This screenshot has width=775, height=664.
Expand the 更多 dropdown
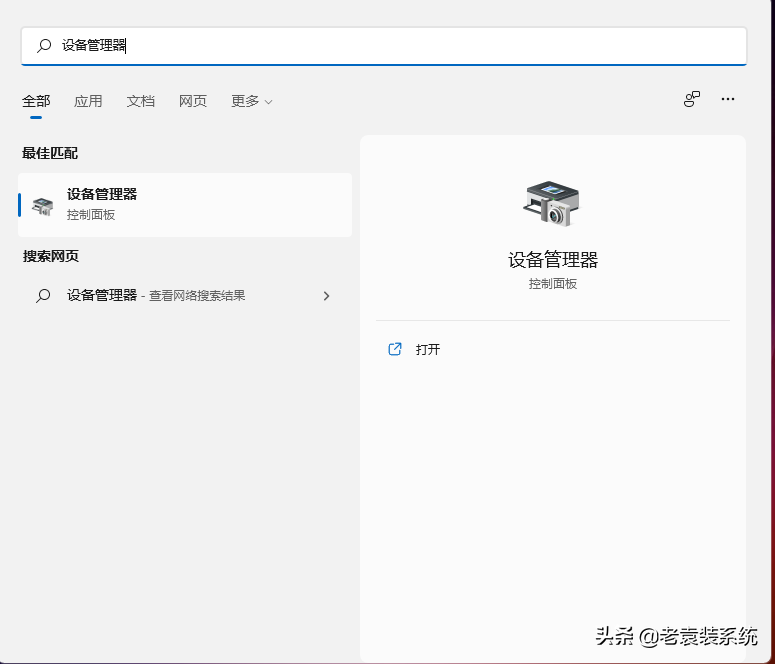252,101
